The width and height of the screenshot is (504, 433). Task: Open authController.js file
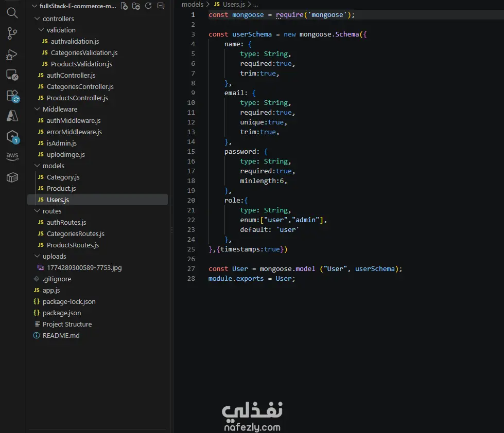click(71, 75)
